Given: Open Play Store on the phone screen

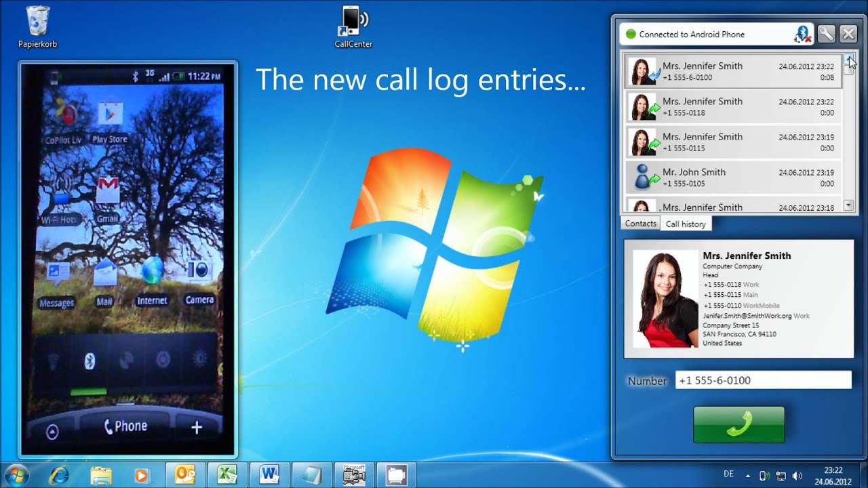Looking at the screenshot, I should point(110,122).
